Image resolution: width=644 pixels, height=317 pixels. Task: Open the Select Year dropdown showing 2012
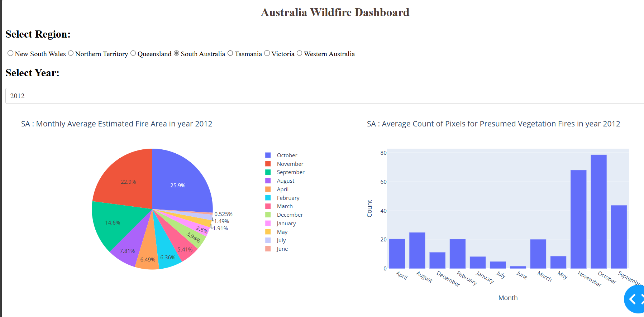click(x=323, y=96)
